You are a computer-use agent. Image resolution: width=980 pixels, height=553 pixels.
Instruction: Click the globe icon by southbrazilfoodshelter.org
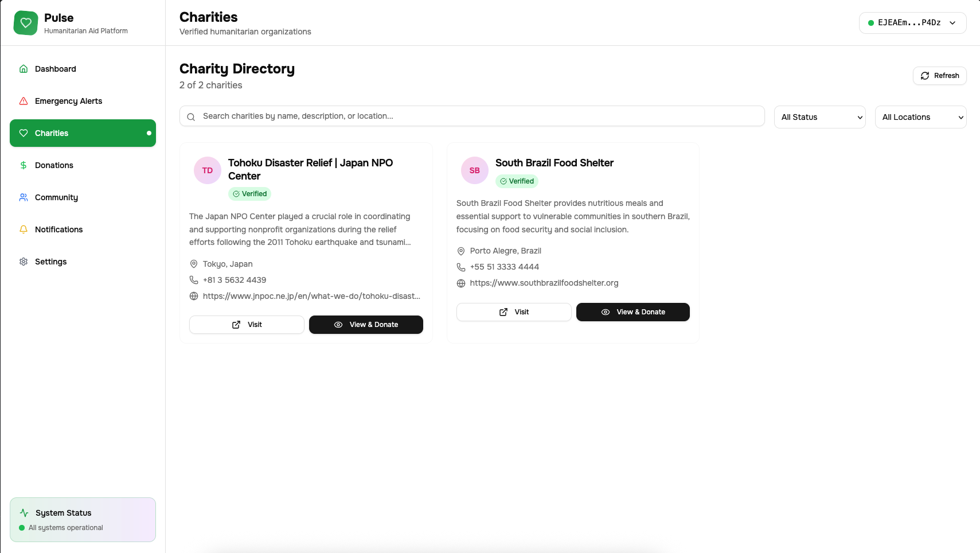pyautogui.click(x=461, y=283)
